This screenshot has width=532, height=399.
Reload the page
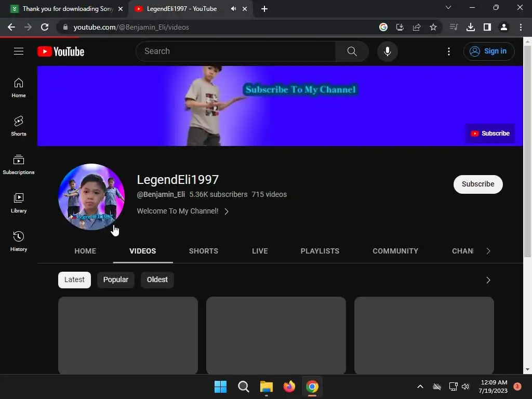click(45, 27)
